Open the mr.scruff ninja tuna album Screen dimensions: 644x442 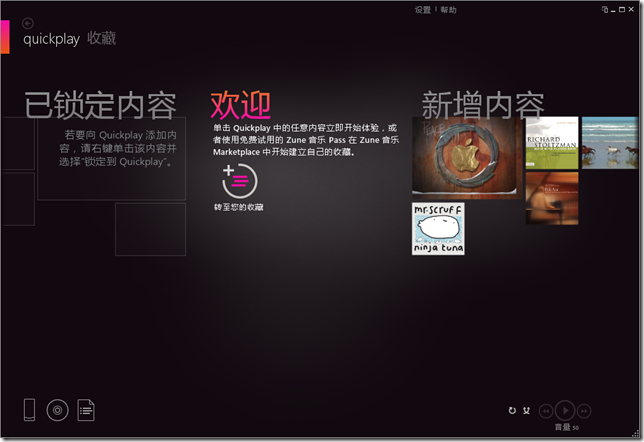pos(438,229)
